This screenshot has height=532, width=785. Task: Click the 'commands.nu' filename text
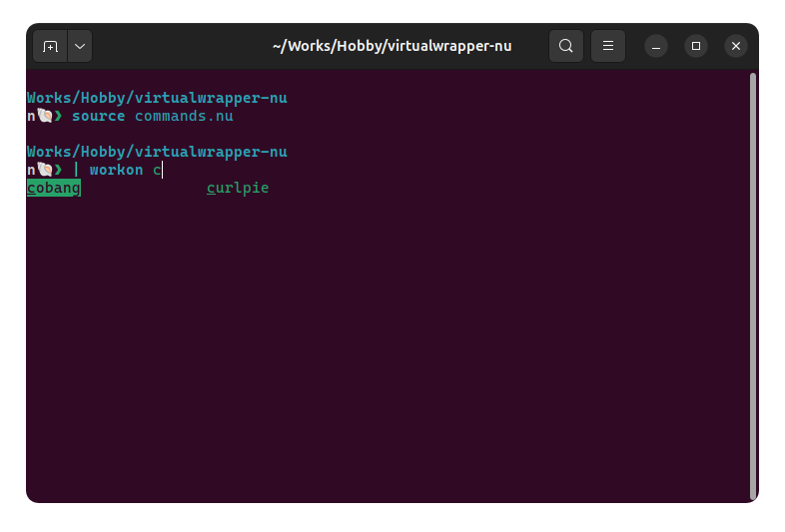(184, 116)
